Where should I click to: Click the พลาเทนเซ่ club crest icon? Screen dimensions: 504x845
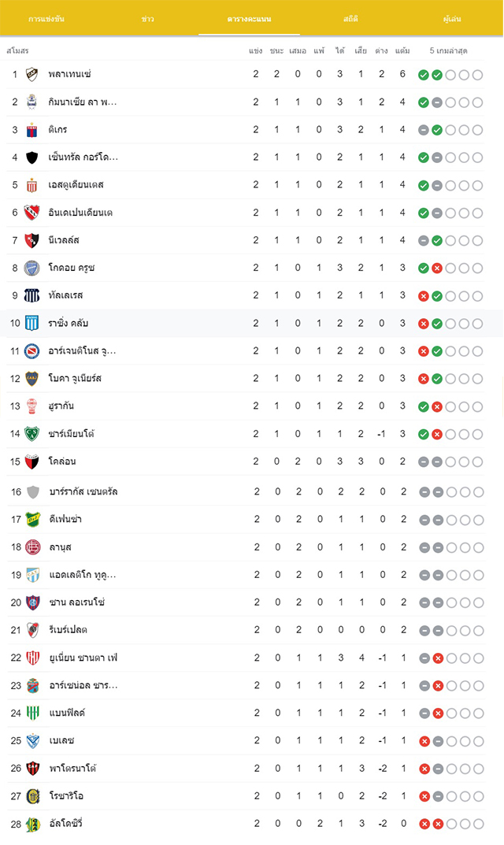pyautogui.click(x=31, y=74)
